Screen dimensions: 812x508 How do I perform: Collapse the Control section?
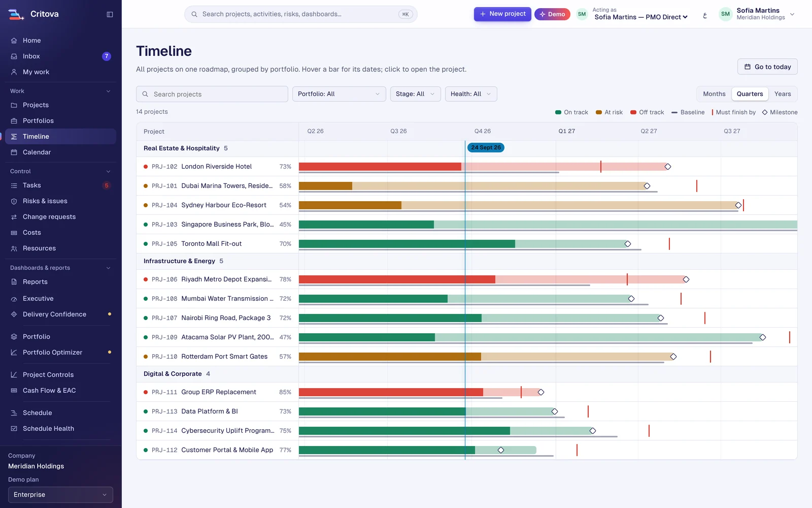click(x=60, y=171)
